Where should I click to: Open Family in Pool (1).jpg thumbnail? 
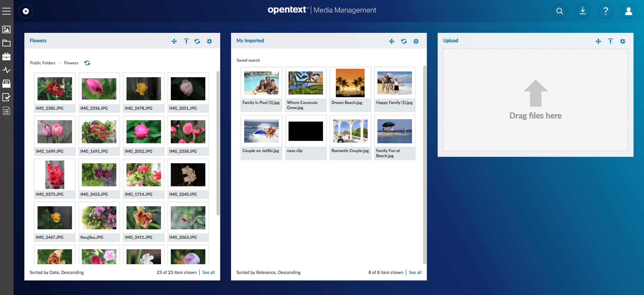261,83
